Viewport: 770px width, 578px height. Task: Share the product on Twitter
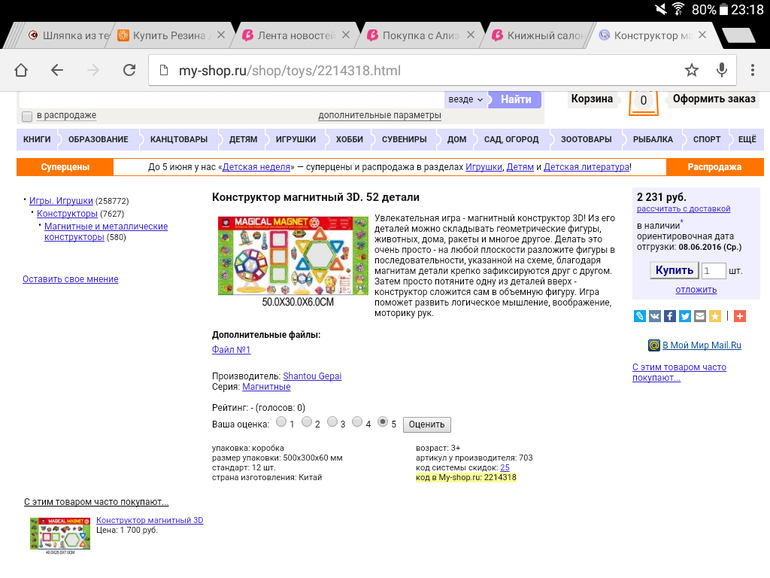pyautogui.click(x=685, y=316)
